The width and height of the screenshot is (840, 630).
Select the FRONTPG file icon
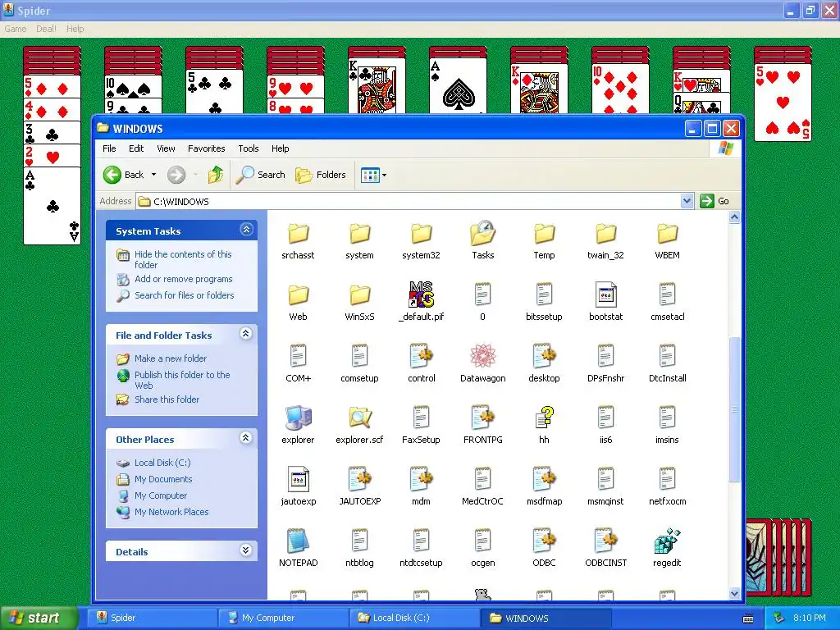point(482,418)
